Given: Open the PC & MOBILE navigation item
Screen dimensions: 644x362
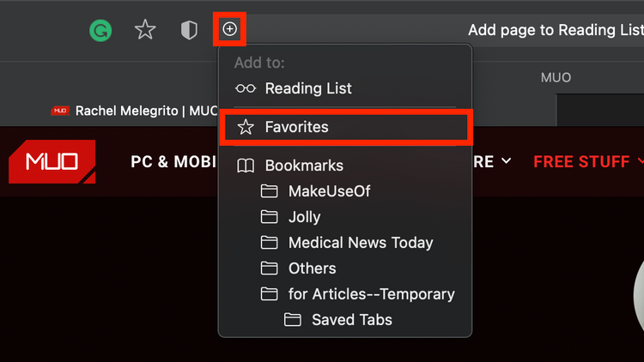Looking at the screenshot, I should pos(174,162).
